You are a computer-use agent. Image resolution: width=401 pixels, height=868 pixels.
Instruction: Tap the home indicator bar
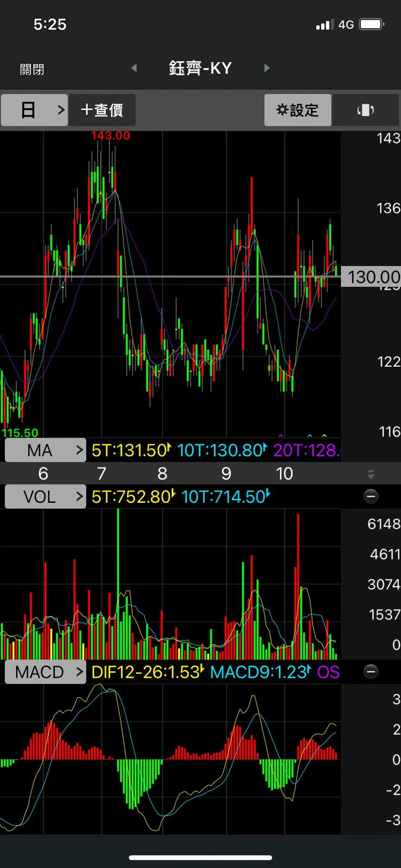click(200, 858)
